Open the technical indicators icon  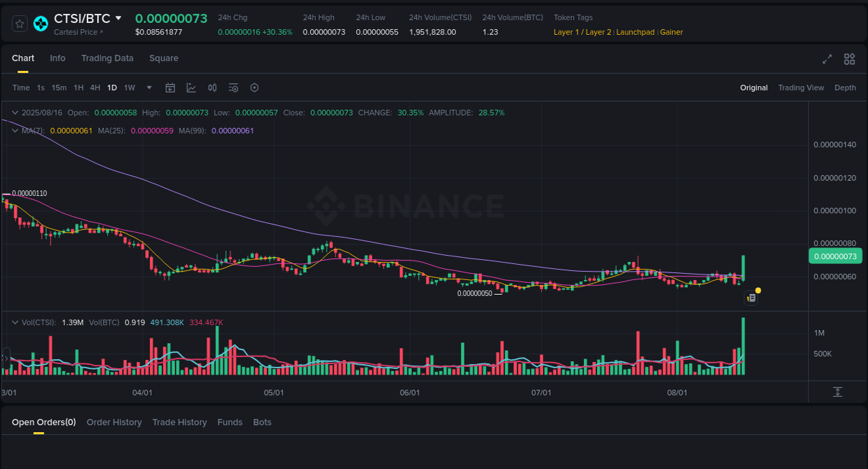191,88
